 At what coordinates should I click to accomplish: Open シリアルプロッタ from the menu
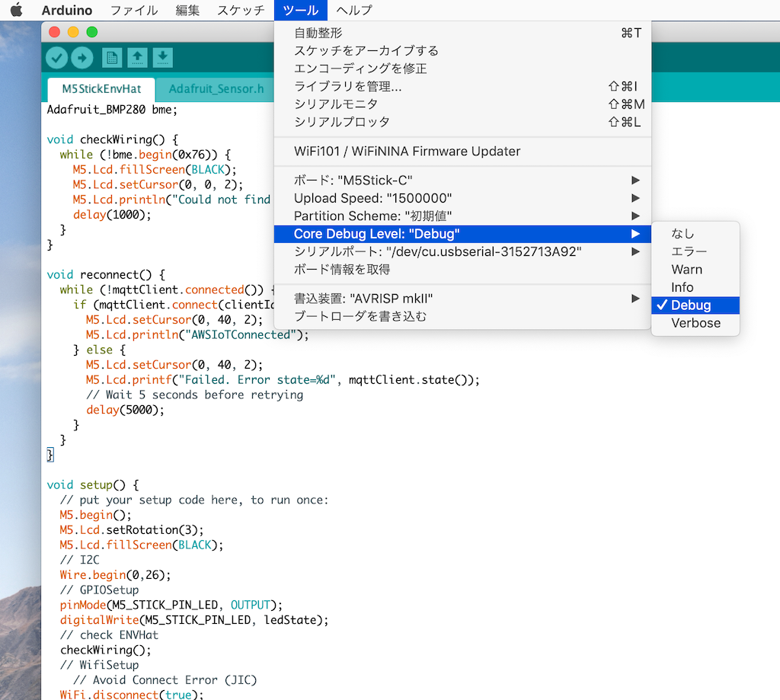[x=462, y=123]
